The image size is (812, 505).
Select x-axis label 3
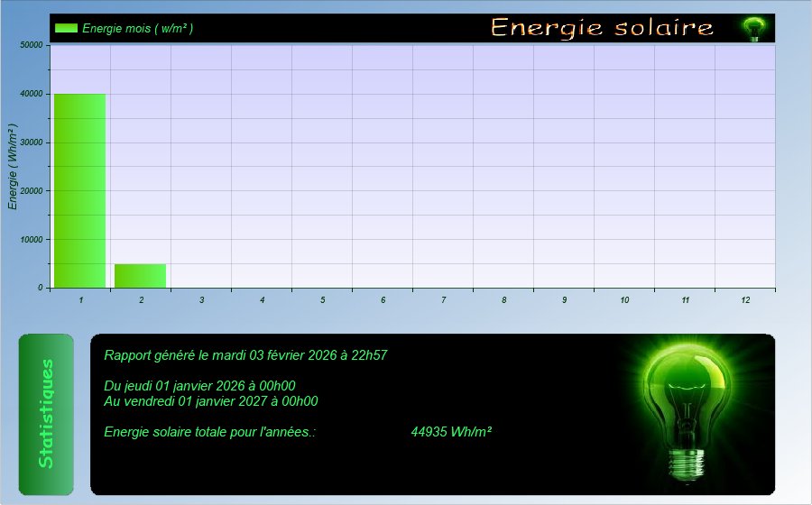(x=201, y=299)
